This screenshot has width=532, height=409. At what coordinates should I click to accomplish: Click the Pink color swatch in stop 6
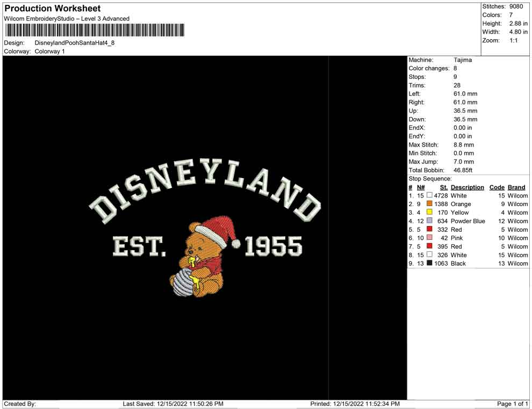[x=429, y=238]
